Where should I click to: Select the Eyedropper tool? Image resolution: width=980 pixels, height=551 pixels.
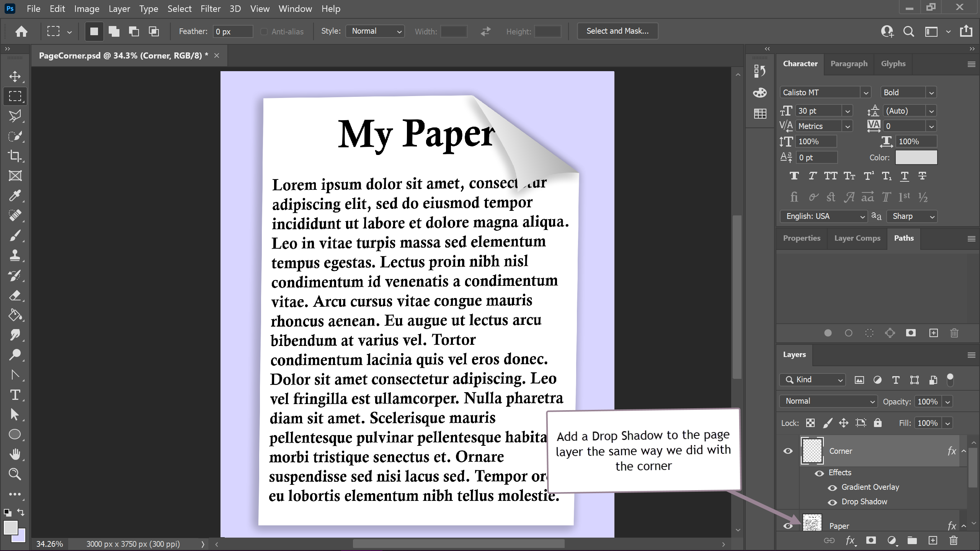pos(15,196)
